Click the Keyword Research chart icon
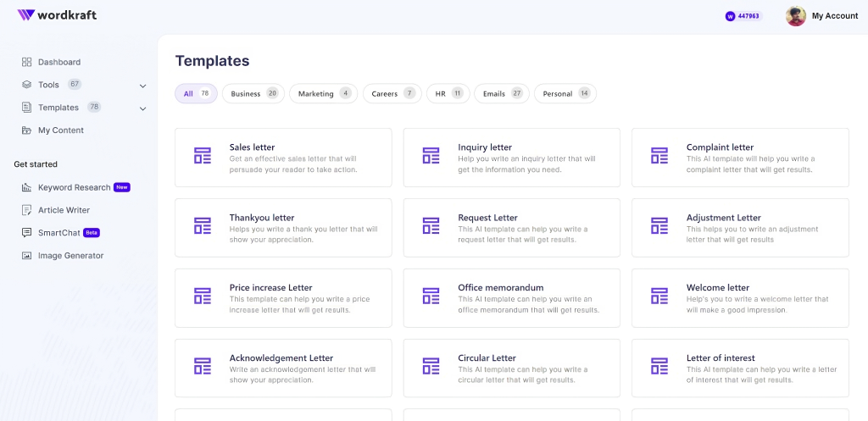Screen dimensions: 868x421 [26, 187]
